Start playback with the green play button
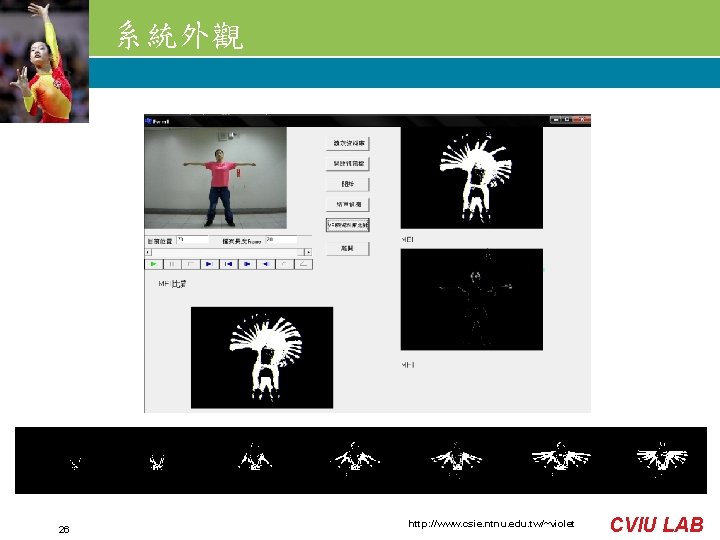The height and width of the screenshot is (540, 720). pos(154,264)
